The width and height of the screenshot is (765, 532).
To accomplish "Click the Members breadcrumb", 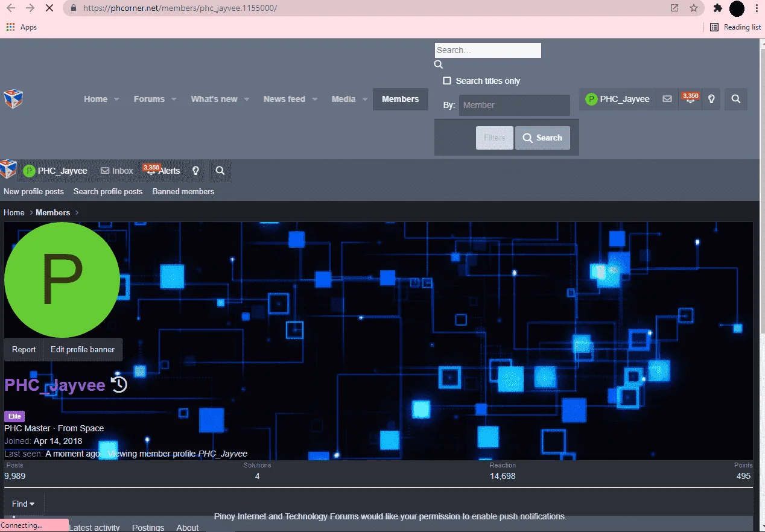I will [x=53, y=212].
